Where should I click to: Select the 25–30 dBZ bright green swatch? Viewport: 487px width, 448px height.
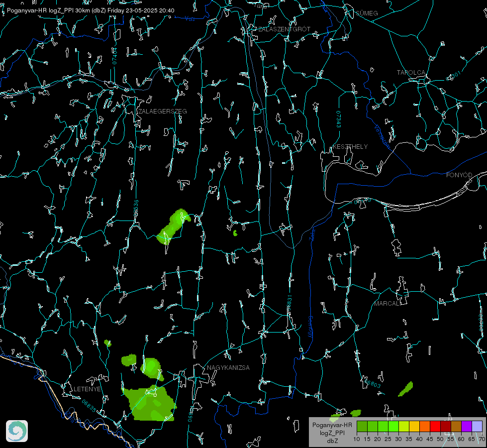[393, 426]
